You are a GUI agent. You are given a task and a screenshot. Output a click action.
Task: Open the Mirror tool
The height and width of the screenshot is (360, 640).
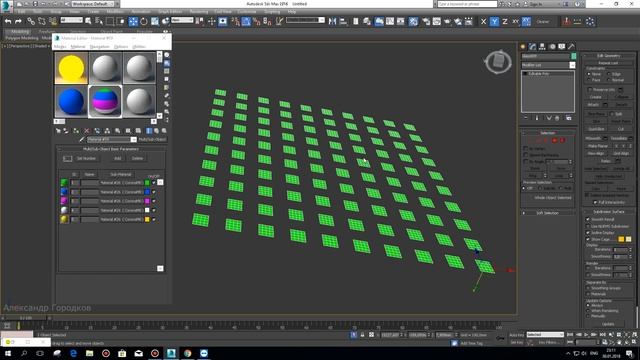click(333, 21)
